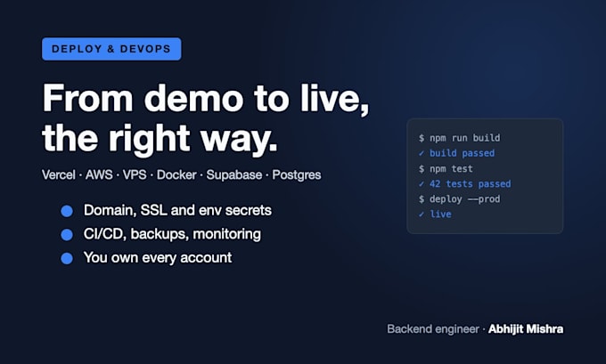Screen dimensions: 606x364
Task: Click the blue dot beside "Domain, SSL"
Action: click(67, 211)
